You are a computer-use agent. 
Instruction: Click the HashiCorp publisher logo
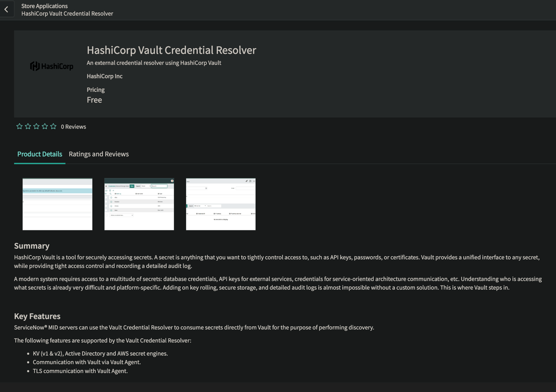coord(52,66)
